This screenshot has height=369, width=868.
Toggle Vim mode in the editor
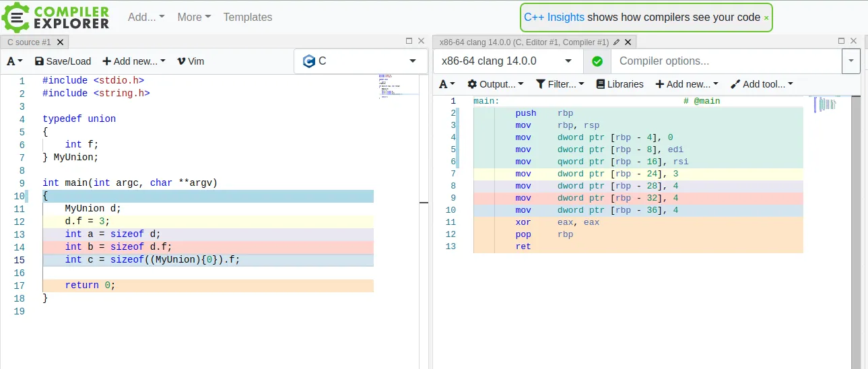click(191, 61)
